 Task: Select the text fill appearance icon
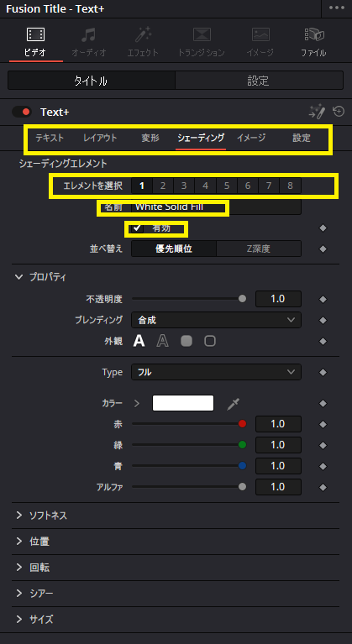[139, 341]
